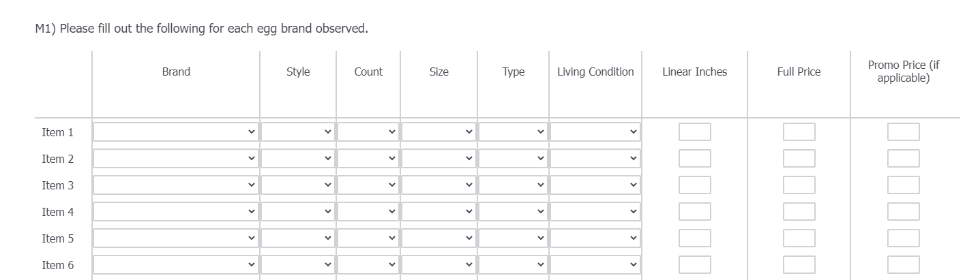Open the Type dropdown for Item 4
The width and height of the screenshot is (980, 280).
click(x=513, y=212)
